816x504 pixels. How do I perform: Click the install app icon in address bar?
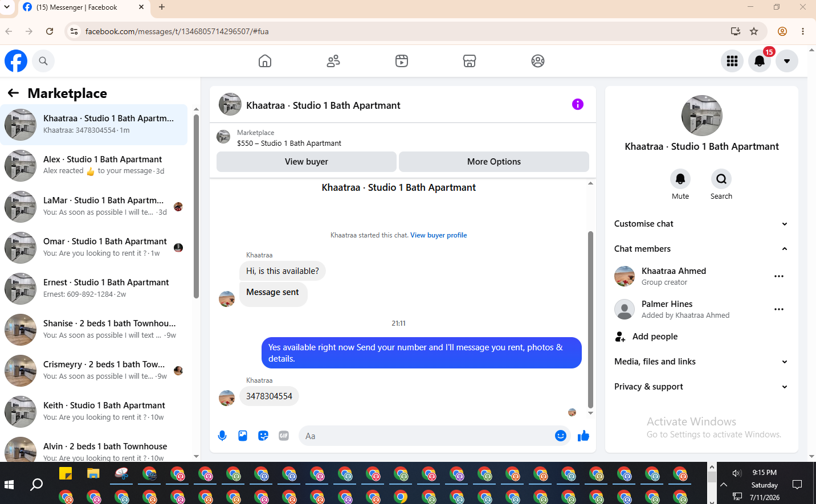tap(736, 31)
